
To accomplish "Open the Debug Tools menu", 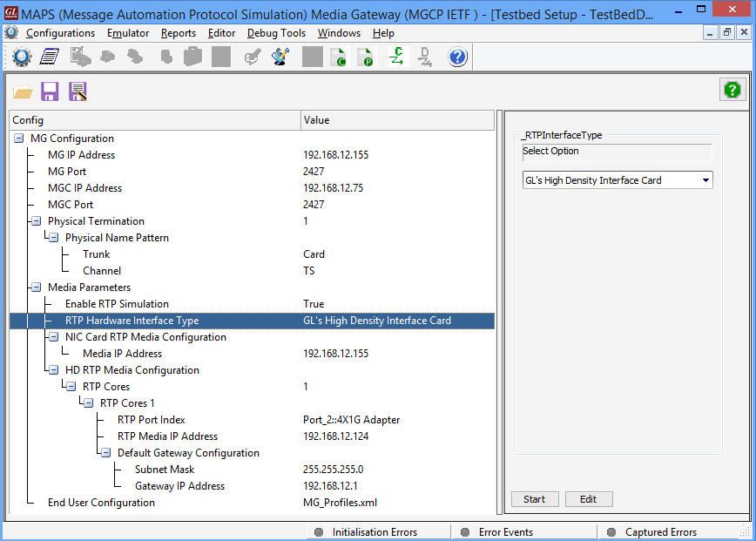I will [276, 33].
